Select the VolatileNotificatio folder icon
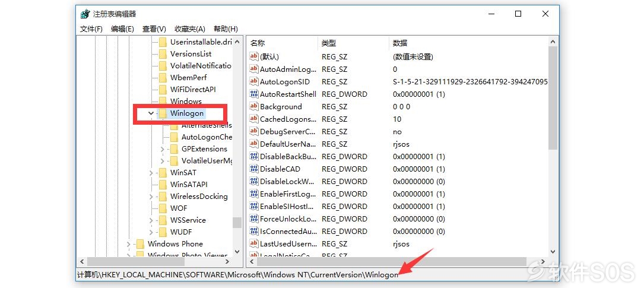 tap(163, 66)
